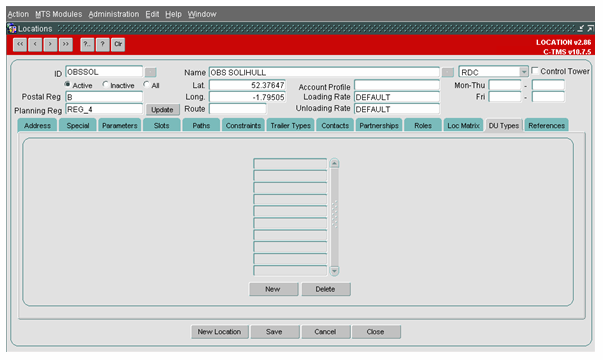Switch to the Constraints tab
The width and height of the screenshot is (603, 360).
(243, 126)
